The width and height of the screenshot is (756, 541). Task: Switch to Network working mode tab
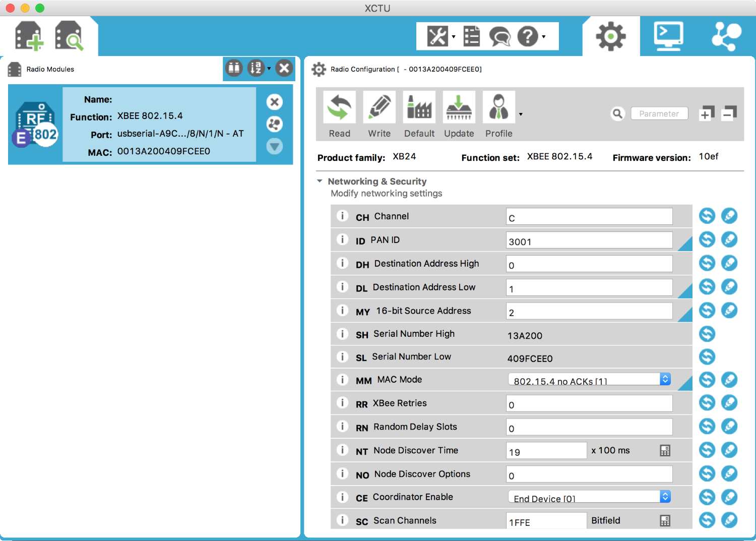(x=726, y=36)
